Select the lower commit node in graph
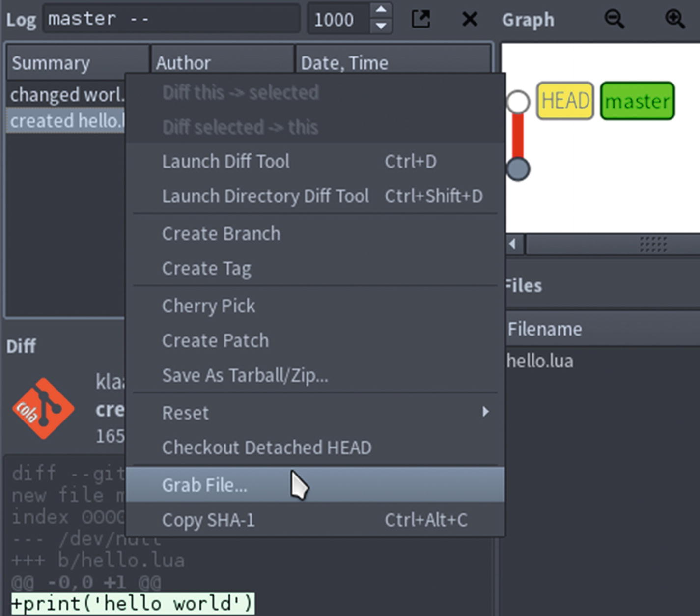700x616 pixels. (x=518, y=169)
